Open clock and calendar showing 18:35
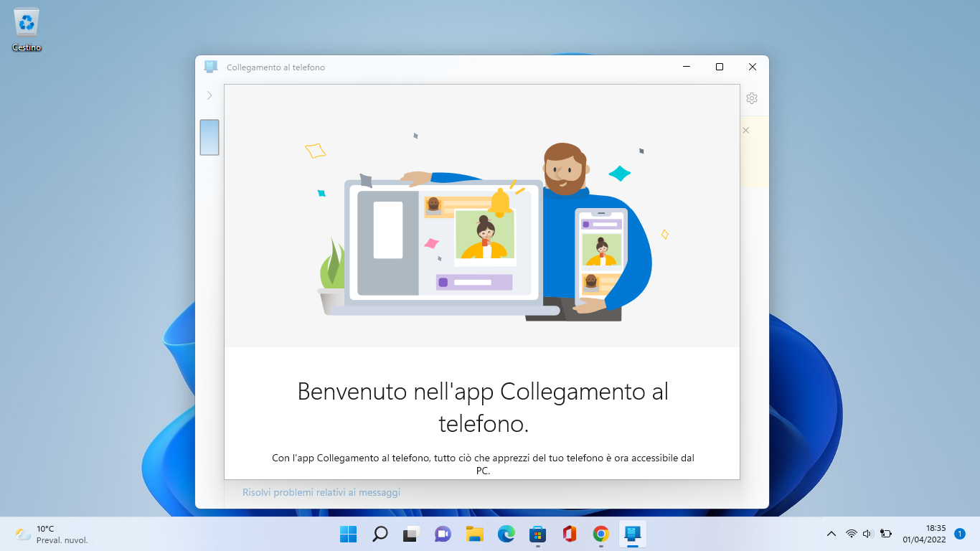 pyautogui.click(x=924, y=534)
